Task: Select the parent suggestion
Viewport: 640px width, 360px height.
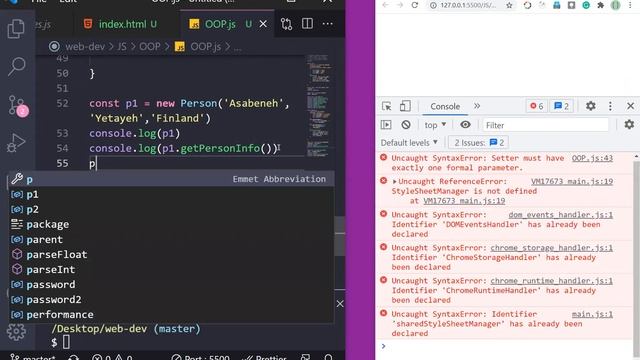Action: [171, 240]
